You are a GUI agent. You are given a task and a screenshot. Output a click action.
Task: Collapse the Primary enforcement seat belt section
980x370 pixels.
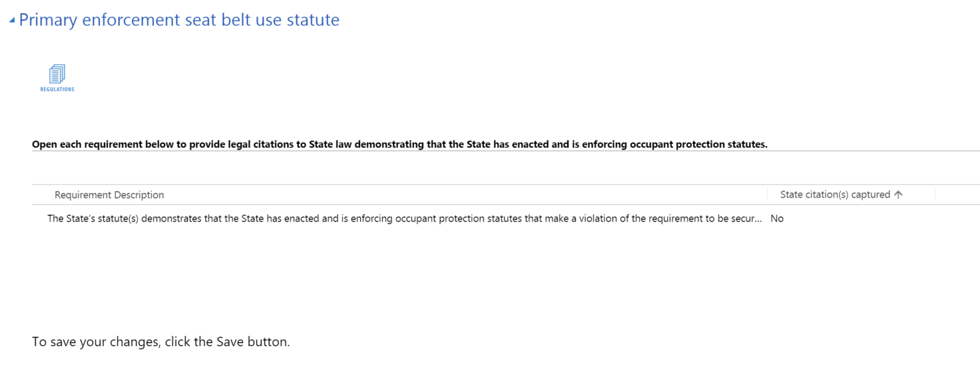pyautogui.click(x=12, y=21)
